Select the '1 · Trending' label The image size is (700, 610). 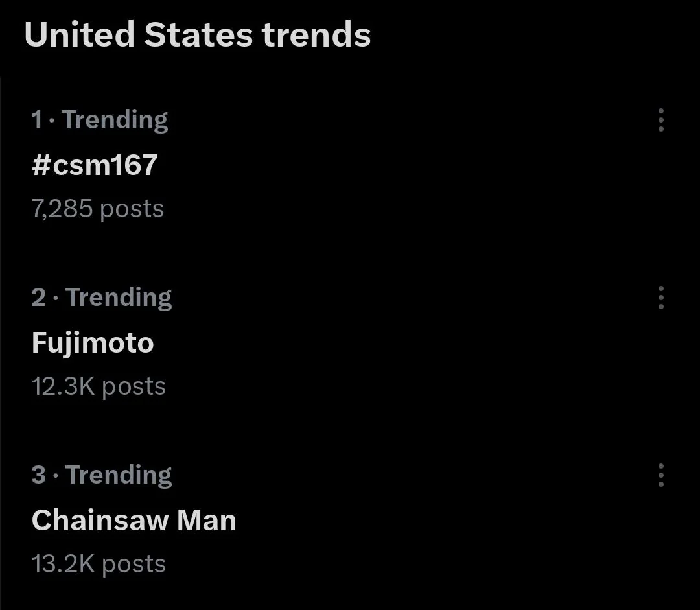[100, 120]
